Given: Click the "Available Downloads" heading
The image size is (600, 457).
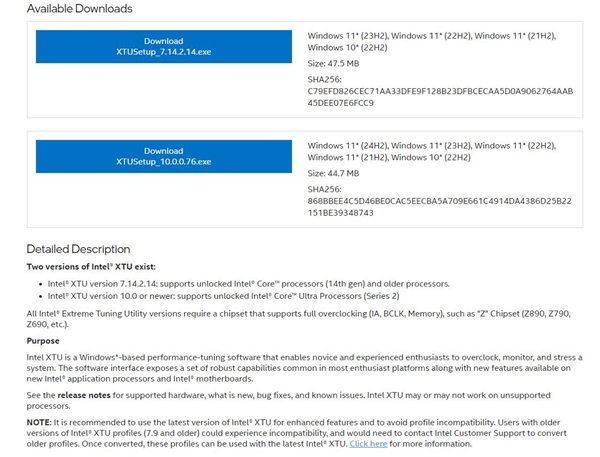Looking at the screenshot, I should pyautogui.click(x=79, y=9).
